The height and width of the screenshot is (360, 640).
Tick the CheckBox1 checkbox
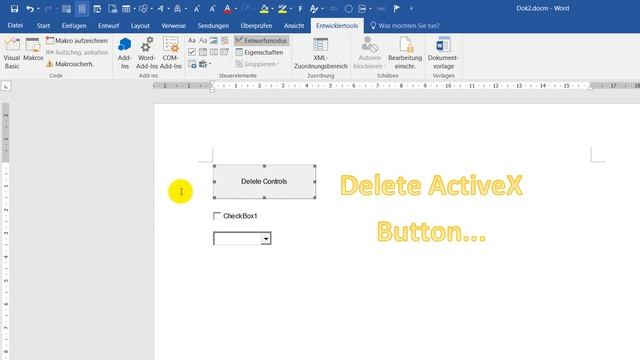coord(217,216)
